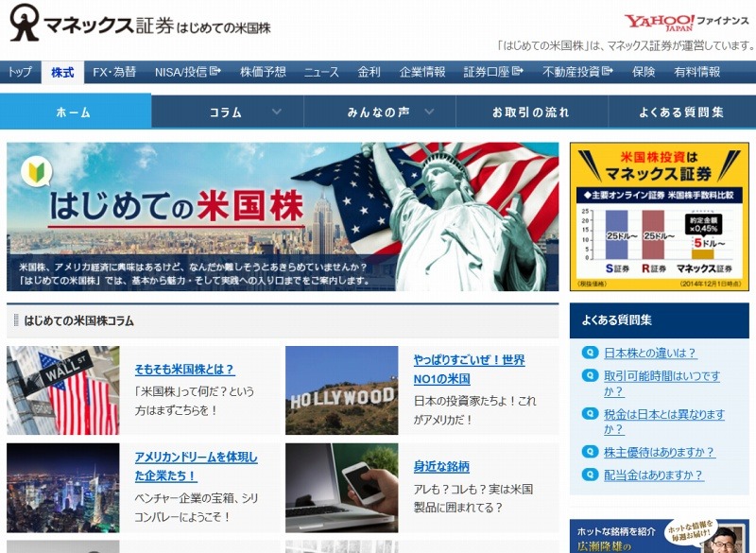Click the マネックス証券が運営しています notice text
The height and width of the screenshot is (553, 756).
tap(627, 45)
